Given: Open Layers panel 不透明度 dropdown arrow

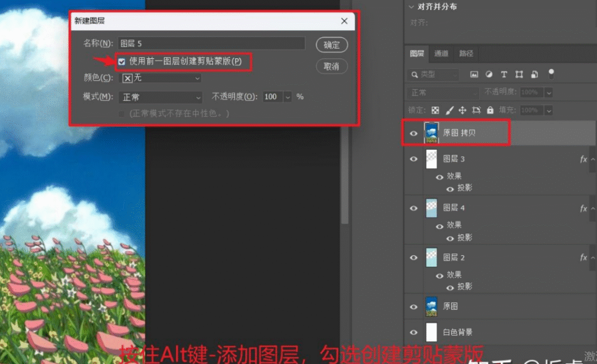Looking at the screenshot, I should tap(549, 93).
